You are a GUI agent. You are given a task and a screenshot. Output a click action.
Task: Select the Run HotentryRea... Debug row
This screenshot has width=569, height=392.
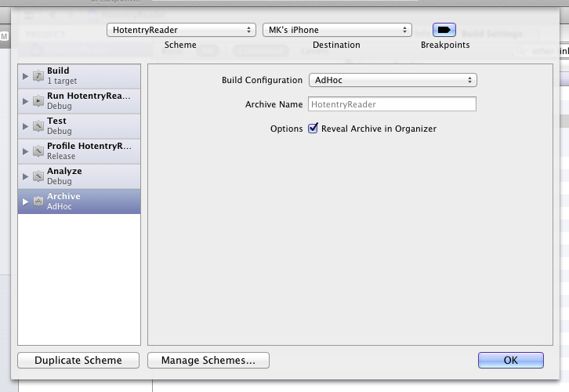pos(79,101)
